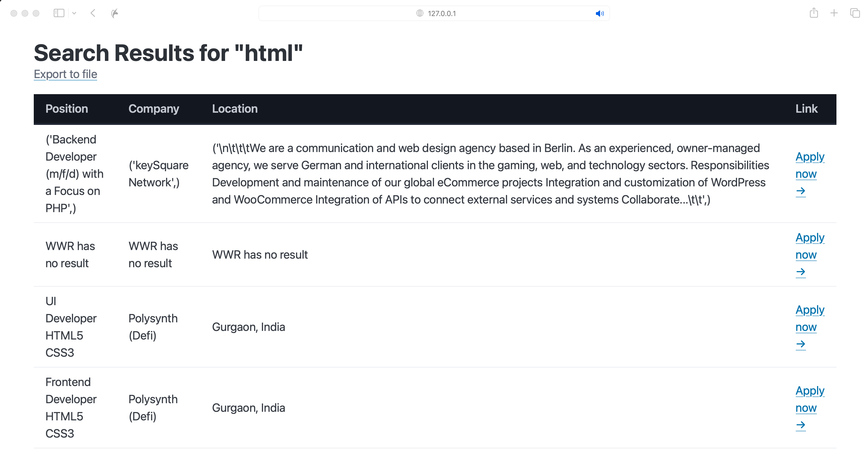Click the Link column header
The width and height of the screenshot is (868, 468).
coord(806,109)
